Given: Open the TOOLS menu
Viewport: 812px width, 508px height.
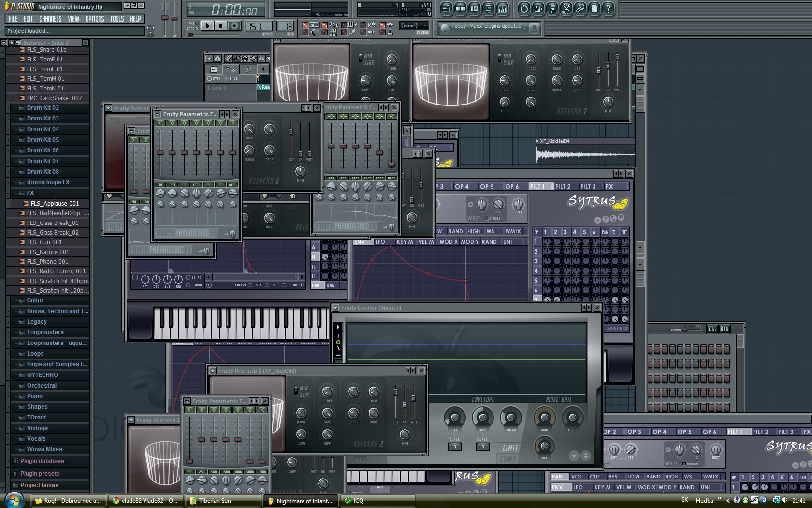Looking at the screenshot, I should click(x=117, y=19).
